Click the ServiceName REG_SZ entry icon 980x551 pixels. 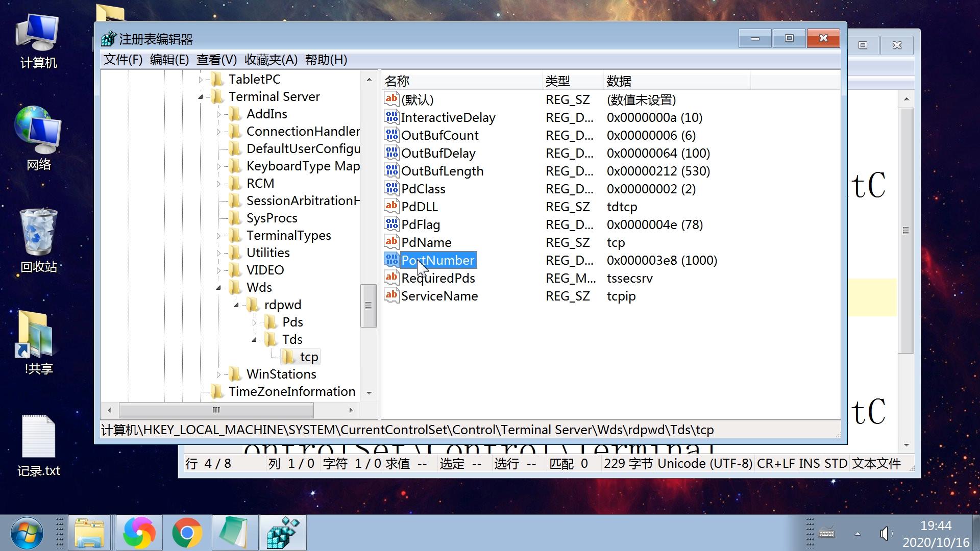click(x=391, y=296)
